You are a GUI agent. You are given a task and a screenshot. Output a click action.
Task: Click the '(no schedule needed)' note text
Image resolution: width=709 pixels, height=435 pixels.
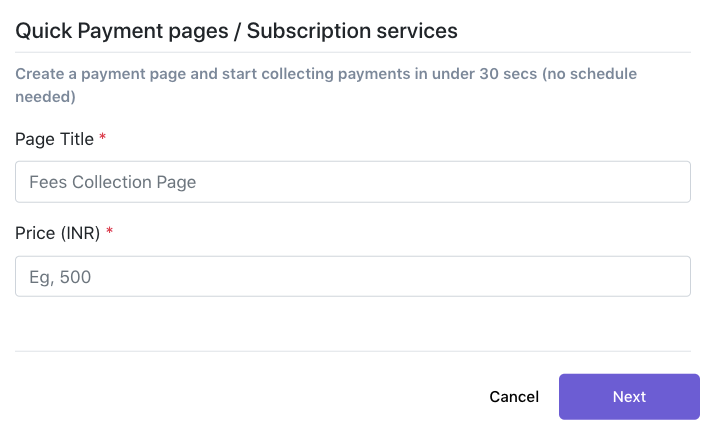tap(600, 74)
